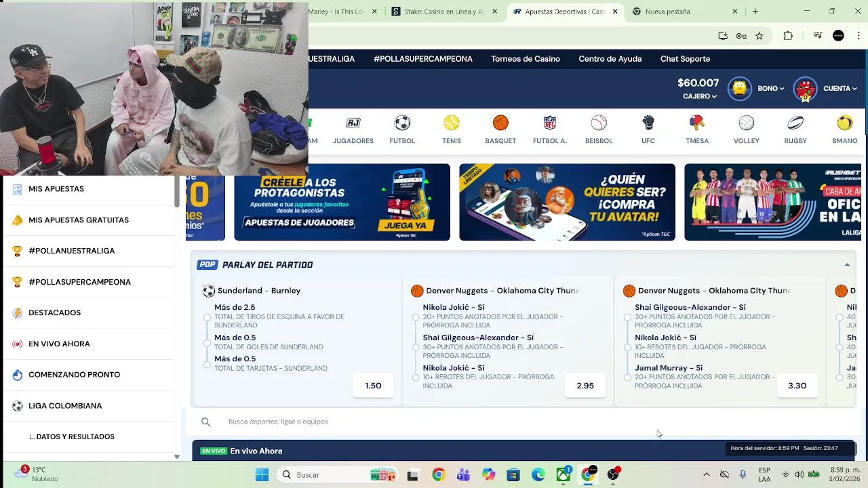Add the Sunderland parlay at odds 1.50
The image size is (868, 488).
[373, 386]
